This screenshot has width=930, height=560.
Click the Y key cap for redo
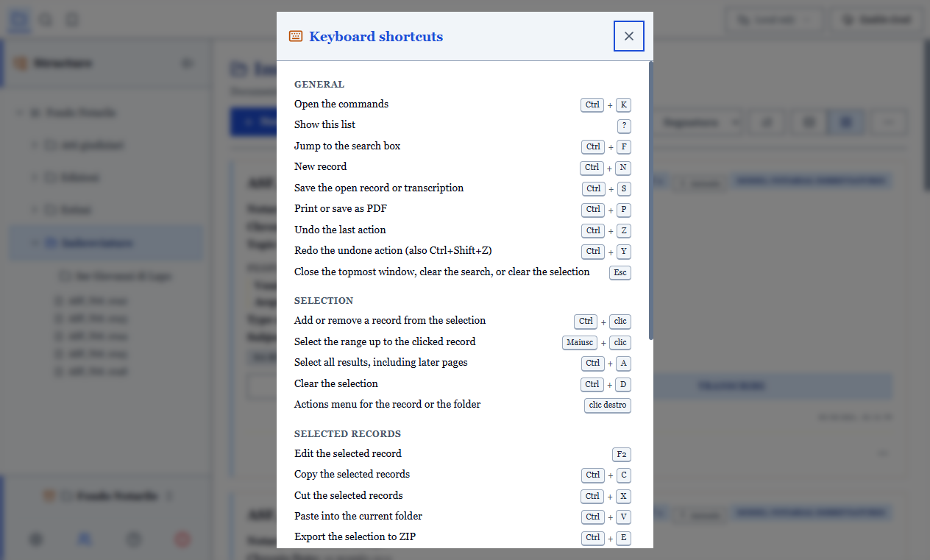[624, 252]
